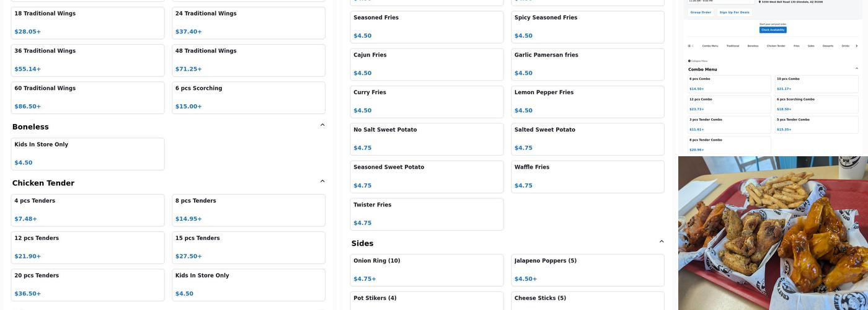Click the Collapse Menu circle icon
Viewport: 868px width, 310px height.
[689, 61]
